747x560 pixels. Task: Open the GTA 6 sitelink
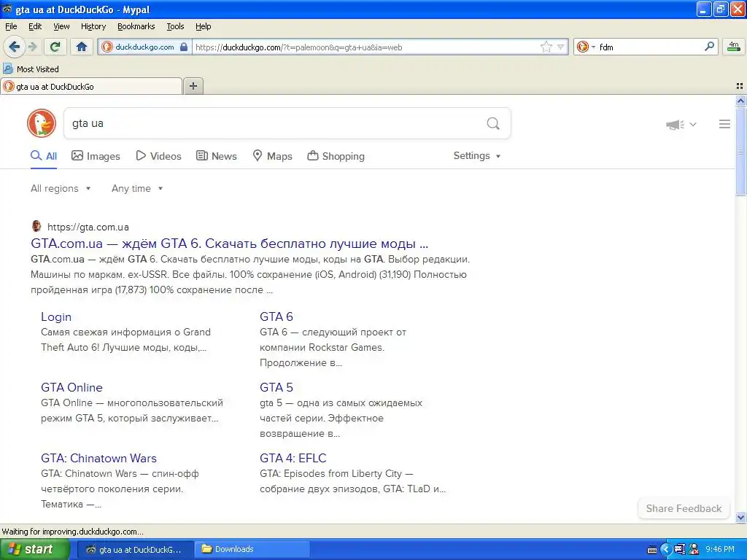pos(276,316)
